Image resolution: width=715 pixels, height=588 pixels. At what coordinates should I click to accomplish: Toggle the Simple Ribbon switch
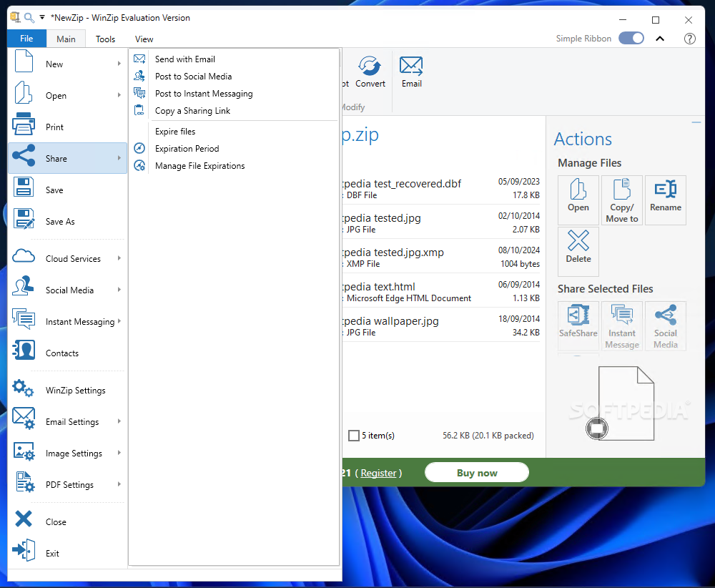pos(631,39)
